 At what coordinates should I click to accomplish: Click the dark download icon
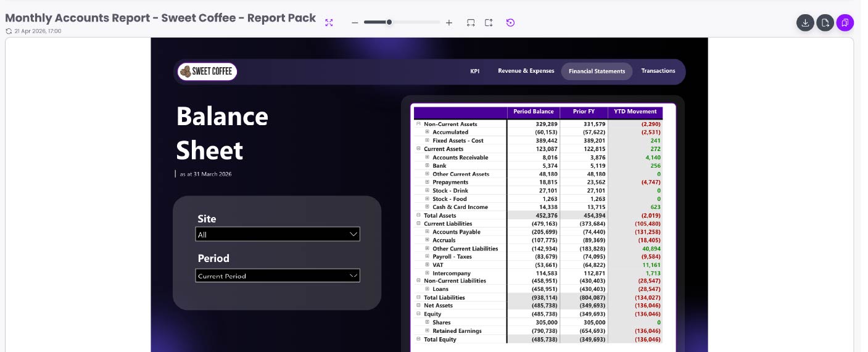(805, 23)
